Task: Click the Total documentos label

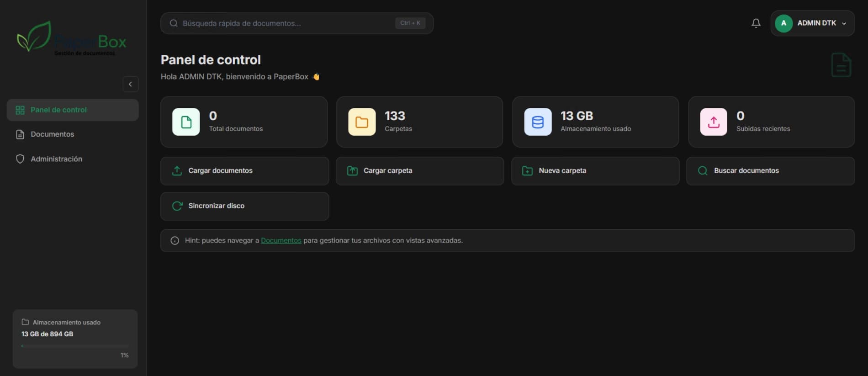Action: [236, 129]
